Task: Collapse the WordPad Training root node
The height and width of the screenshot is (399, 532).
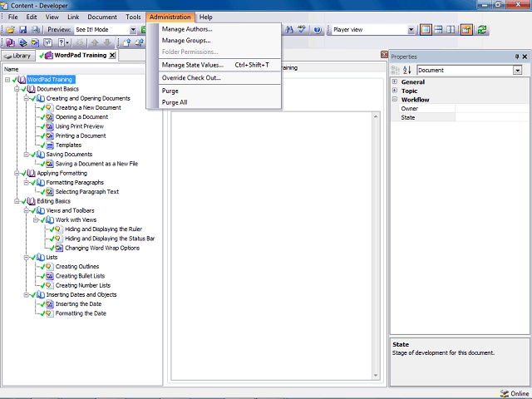Action: [x=7, y=80]
